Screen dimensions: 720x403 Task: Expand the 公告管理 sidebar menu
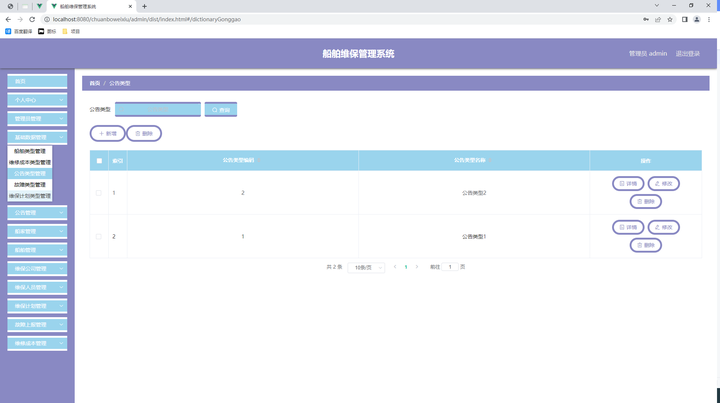[37, 213]
